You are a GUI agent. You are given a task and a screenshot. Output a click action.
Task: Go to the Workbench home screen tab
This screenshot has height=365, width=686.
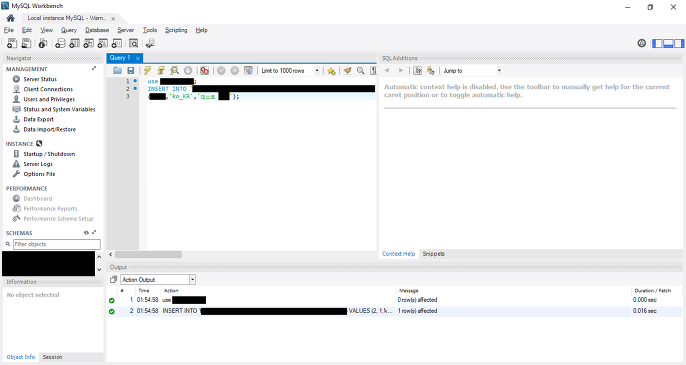[x=10, y=18]
